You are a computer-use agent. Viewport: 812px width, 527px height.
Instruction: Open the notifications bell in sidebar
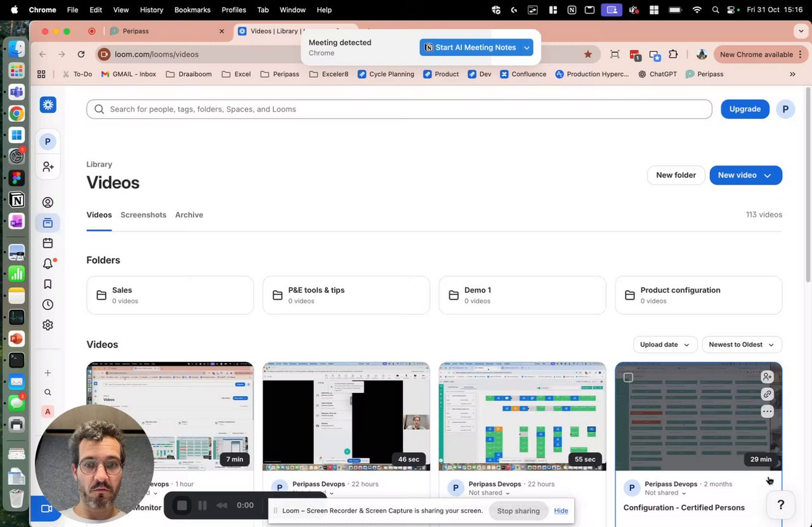pyautogui.click(x=48, y=263)
